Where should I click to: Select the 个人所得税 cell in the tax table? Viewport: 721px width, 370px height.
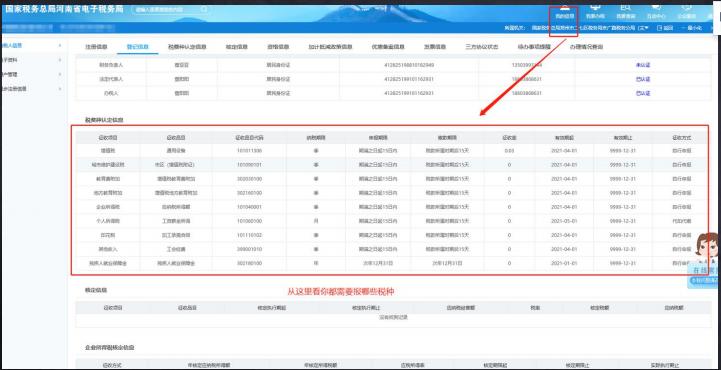108,221
